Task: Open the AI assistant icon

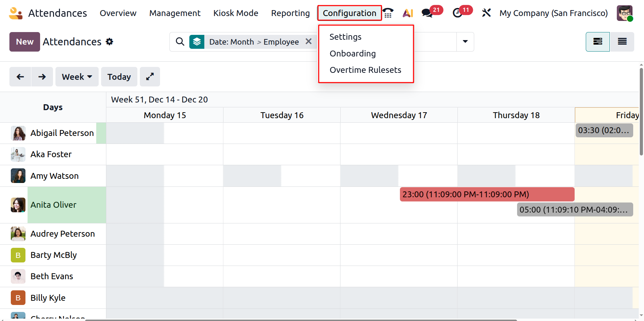Action: pos(408,13)
